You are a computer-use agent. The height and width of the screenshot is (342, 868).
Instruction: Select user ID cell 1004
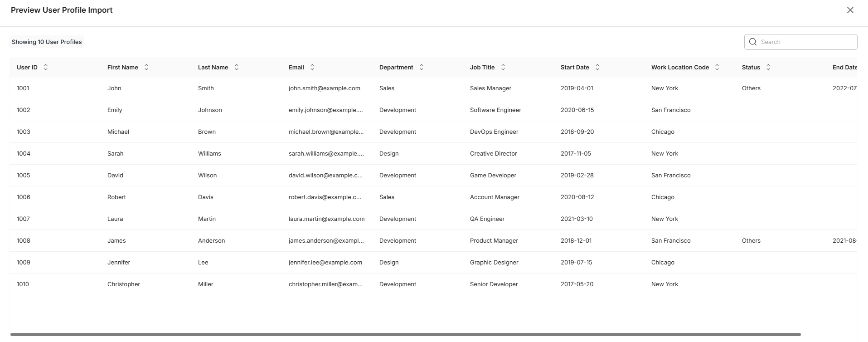pos(24,153)
